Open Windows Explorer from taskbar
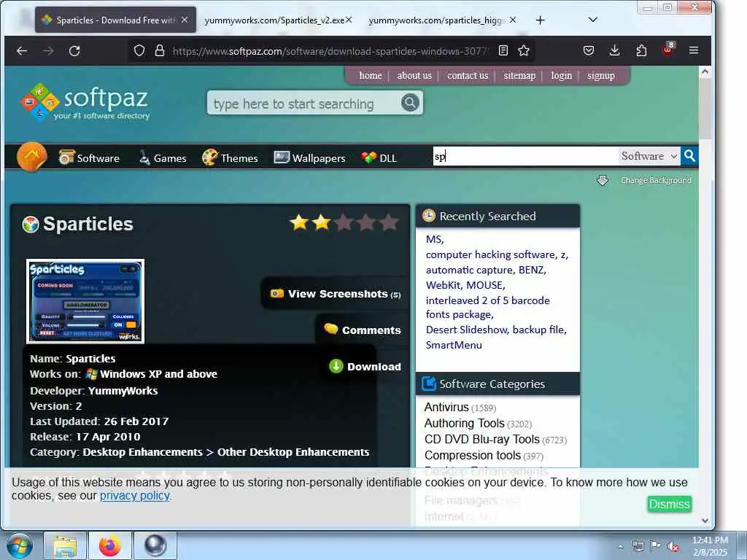The height and width of the screenshot is (560, 747). click(65, 545)
